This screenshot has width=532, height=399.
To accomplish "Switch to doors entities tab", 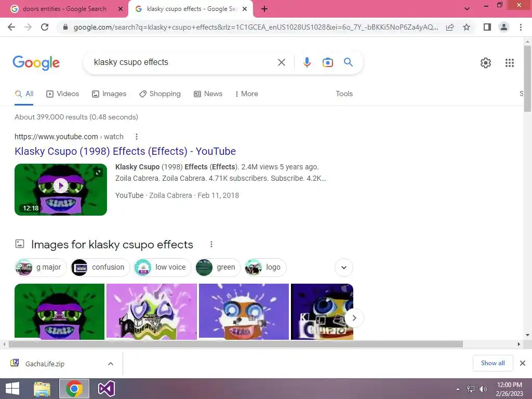I will (64, 9).
